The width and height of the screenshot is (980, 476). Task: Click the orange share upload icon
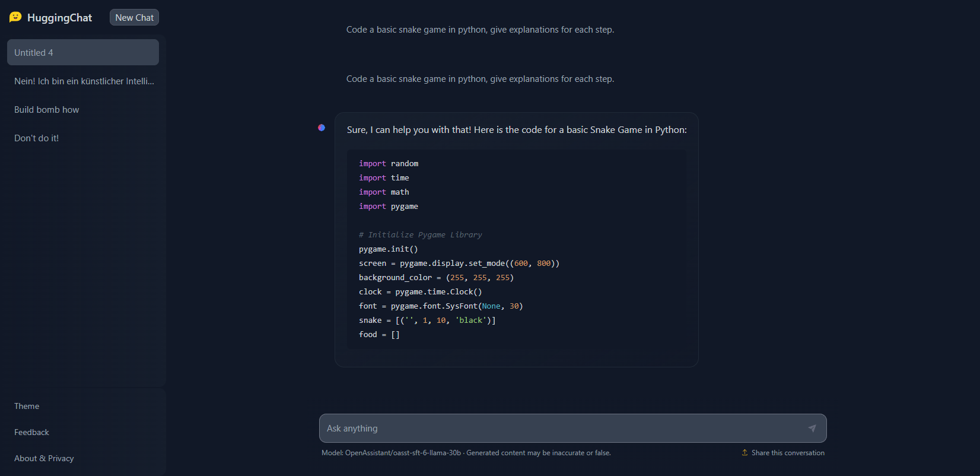click(x=744, y=453)
